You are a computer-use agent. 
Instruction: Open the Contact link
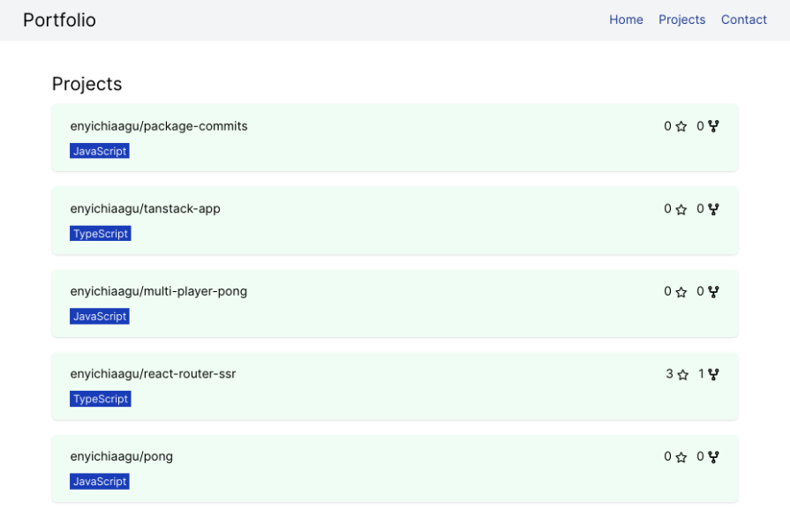tap(744, 19)
